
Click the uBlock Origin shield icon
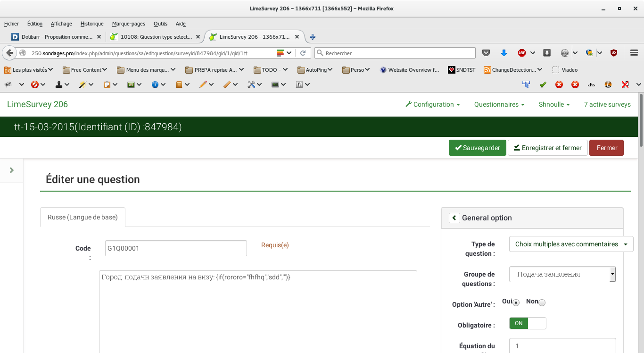pyautogui.click(x=613, y=53)
